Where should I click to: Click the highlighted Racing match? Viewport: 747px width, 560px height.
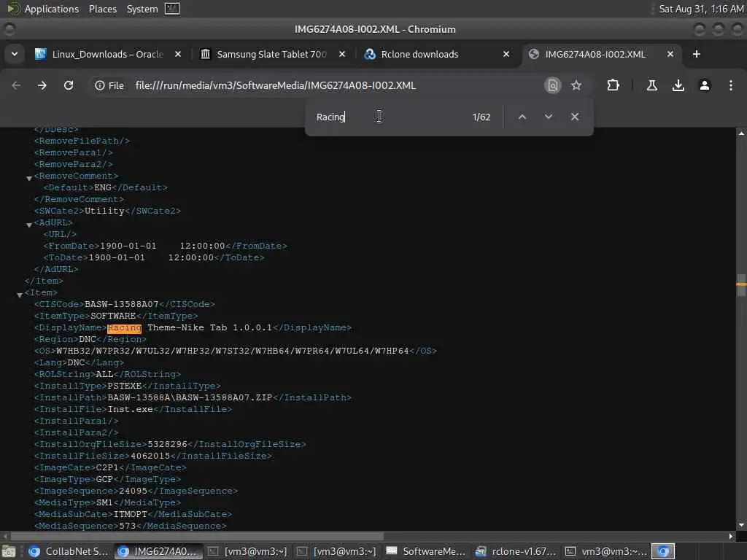coord(124,327)
